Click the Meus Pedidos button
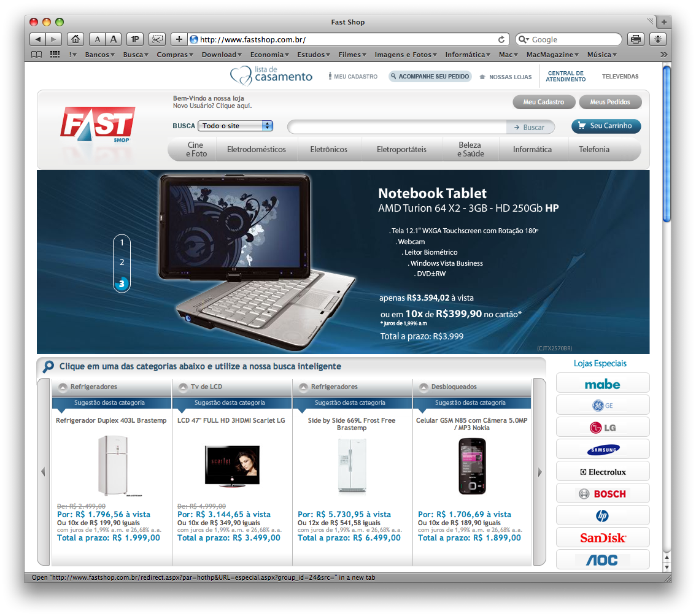This screenshot has height=616, width=696. pyautogui.click(x=609, y=102)
